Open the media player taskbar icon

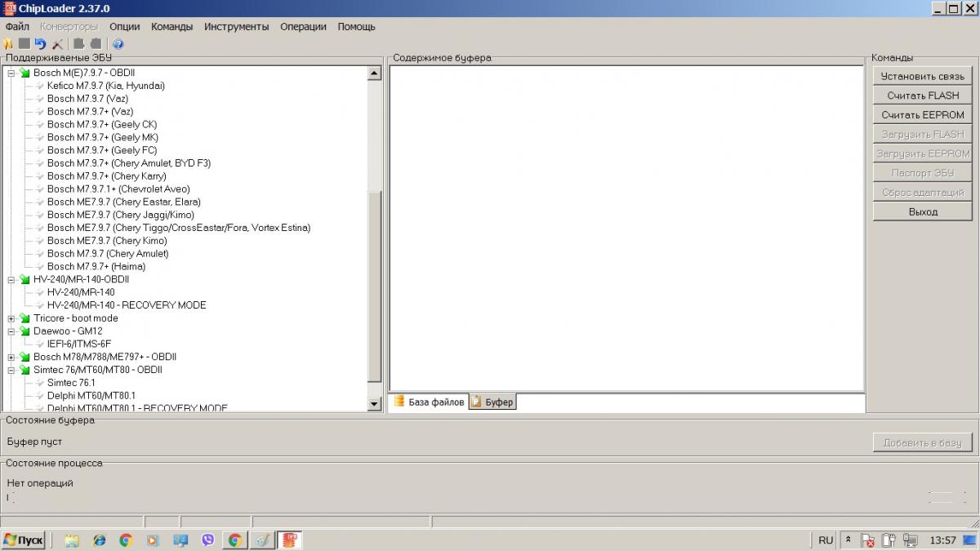153,540
